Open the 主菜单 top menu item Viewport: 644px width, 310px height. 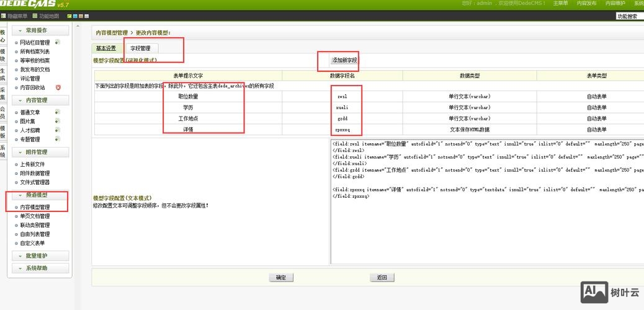click(560, 4)
